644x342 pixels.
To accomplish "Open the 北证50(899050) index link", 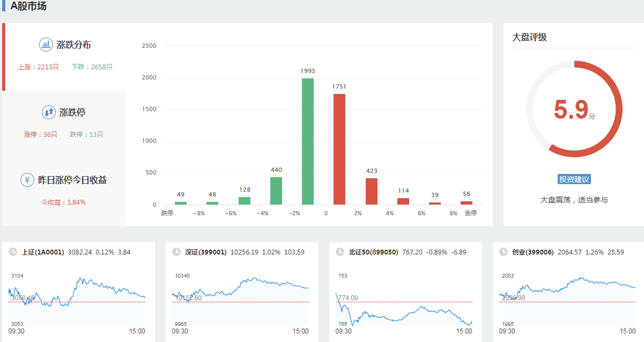I will [373, 252].
